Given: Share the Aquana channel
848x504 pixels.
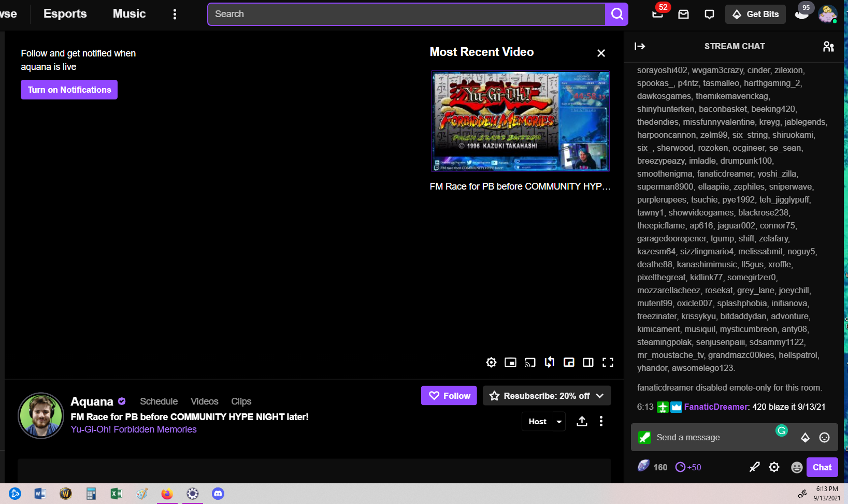Looking at the screenshot, I should (x=582, y=422).
